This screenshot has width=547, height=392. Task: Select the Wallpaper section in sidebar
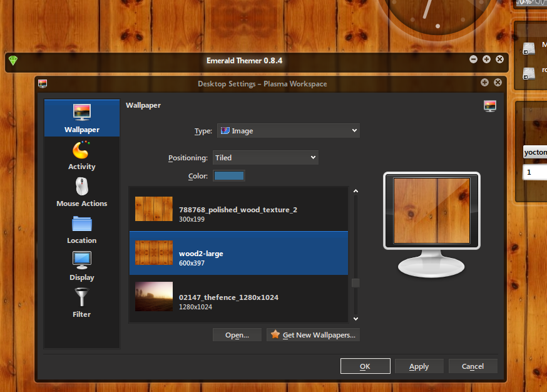(82, 118)
